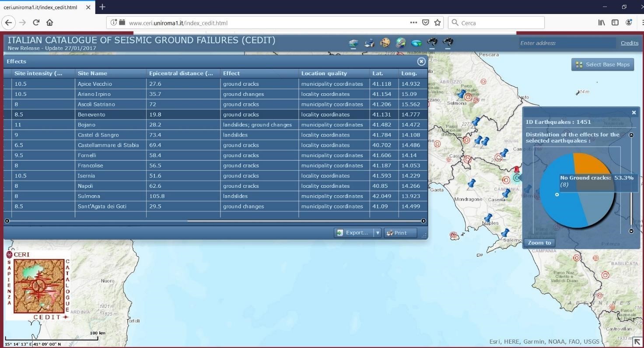Click the browser Cerca search box
This screenshot has width=644, height=348.
click(x=497, y=23)
